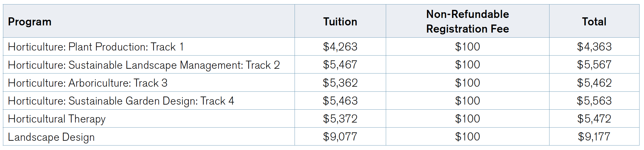Click the $5,467 tuition value
The image size is (644, 150).
(x=340, y=65)
